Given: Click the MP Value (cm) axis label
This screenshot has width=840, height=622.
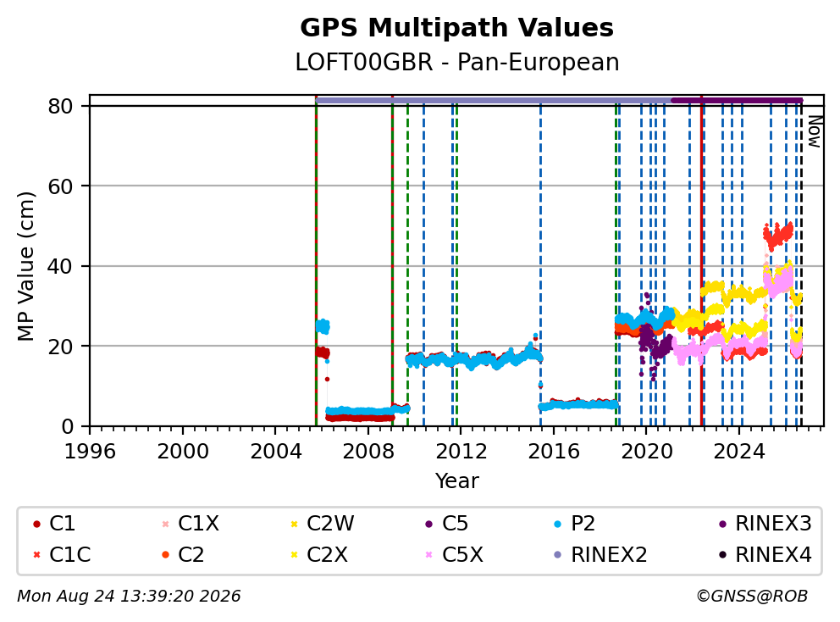Looking at the screenshot, I should (25, 266).
